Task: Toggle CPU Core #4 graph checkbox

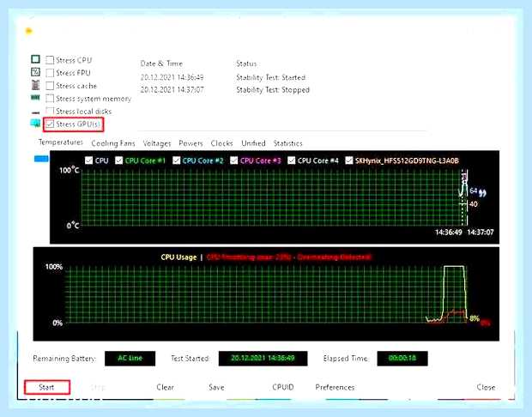Action: point(292,160)
